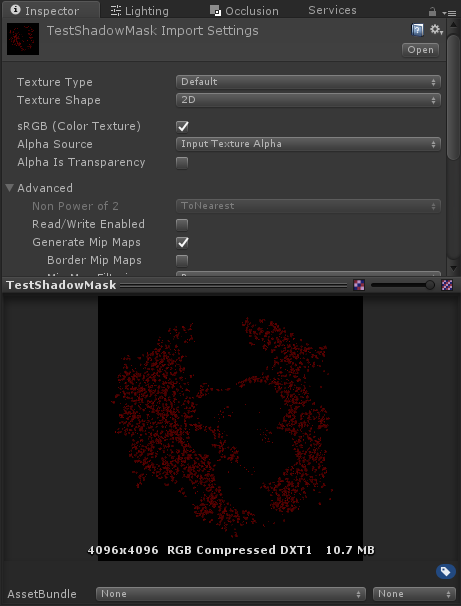The image size is (461, 606).
Task: Switch to the Occlusion tab
Action: (244, 11)
